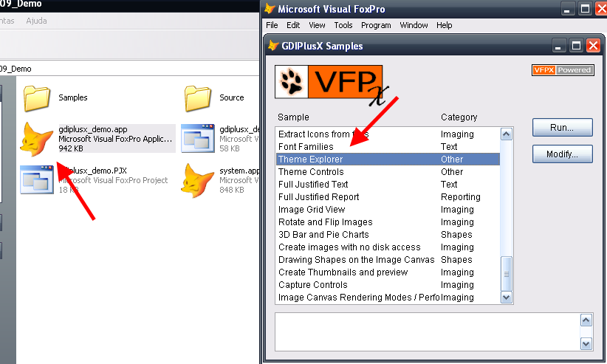Open the Help menu in Visual FoxPro
This screenshot has height=364, width=607.
tap(444, 25)
